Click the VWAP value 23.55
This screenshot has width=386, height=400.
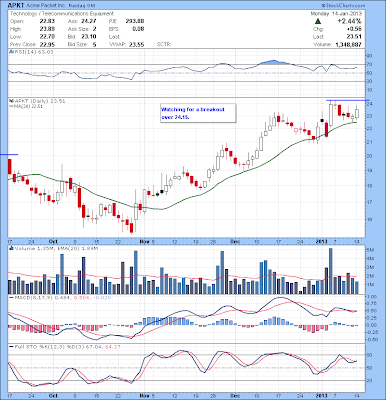click(137, 44)
